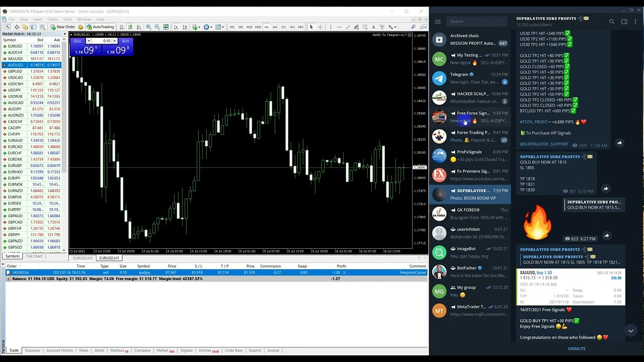Click the lot volume input field
This screenshot has width=644, height=362.
click(102, 41)
